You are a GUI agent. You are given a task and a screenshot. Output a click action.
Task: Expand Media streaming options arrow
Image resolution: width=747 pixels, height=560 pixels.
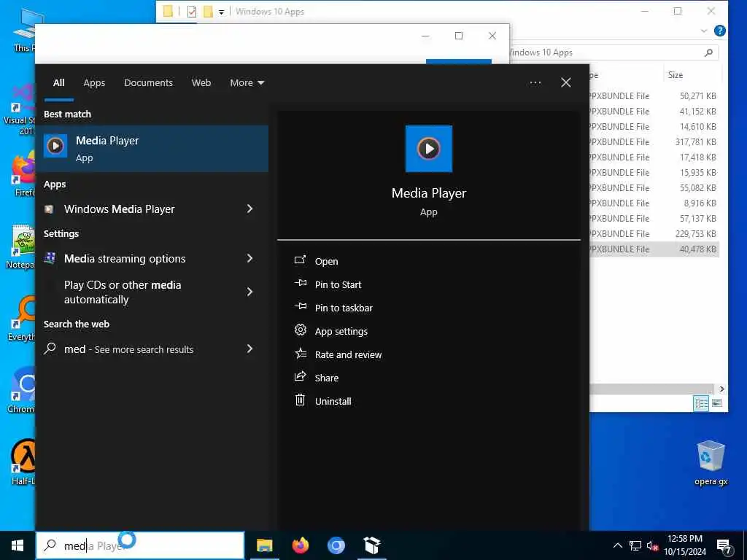tap(250, 259)
